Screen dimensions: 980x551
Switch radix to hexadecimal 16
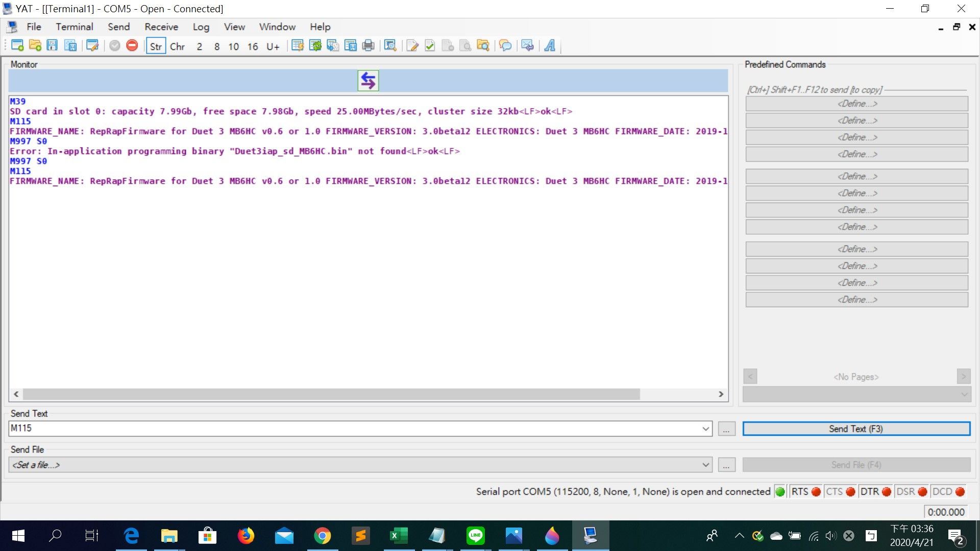(253, 46)
